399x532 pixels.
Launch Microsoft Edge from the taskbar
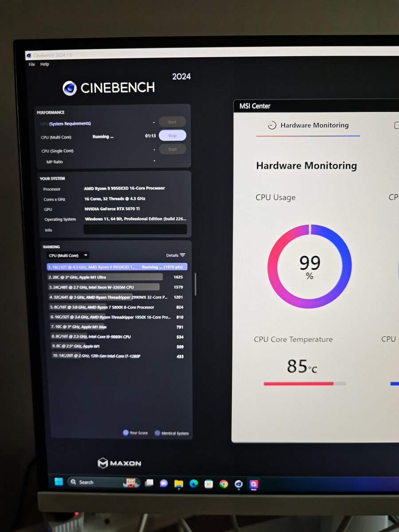click(x=194, y=484)
